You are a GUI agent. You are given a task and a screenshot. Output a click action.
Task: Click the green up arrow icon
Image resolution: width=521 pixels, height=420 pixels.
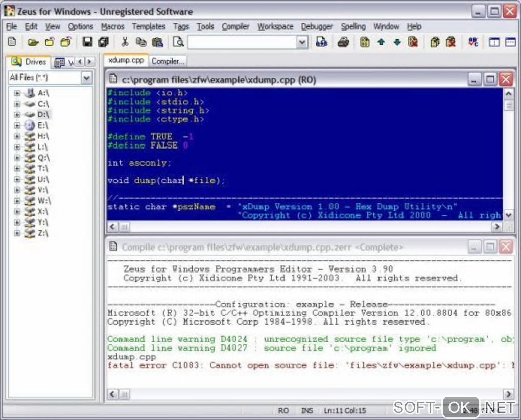click(381, 42)
